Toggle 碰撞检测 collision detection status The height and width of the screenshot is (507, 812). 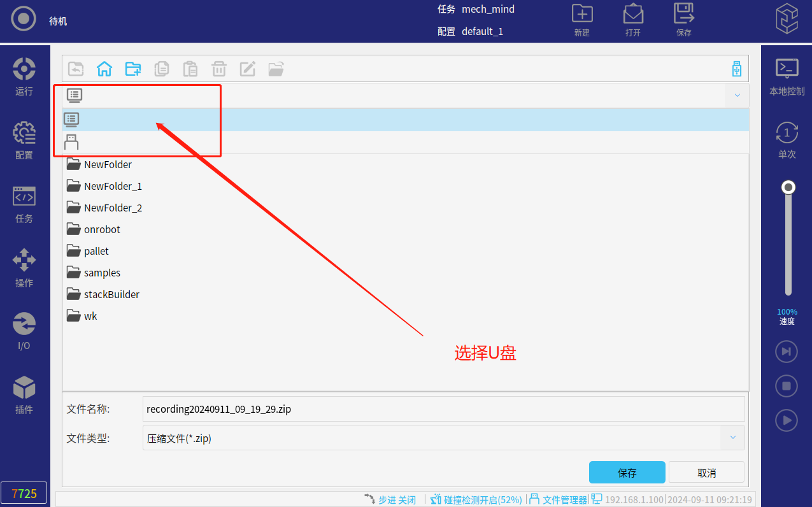click(x=476, y=499)
